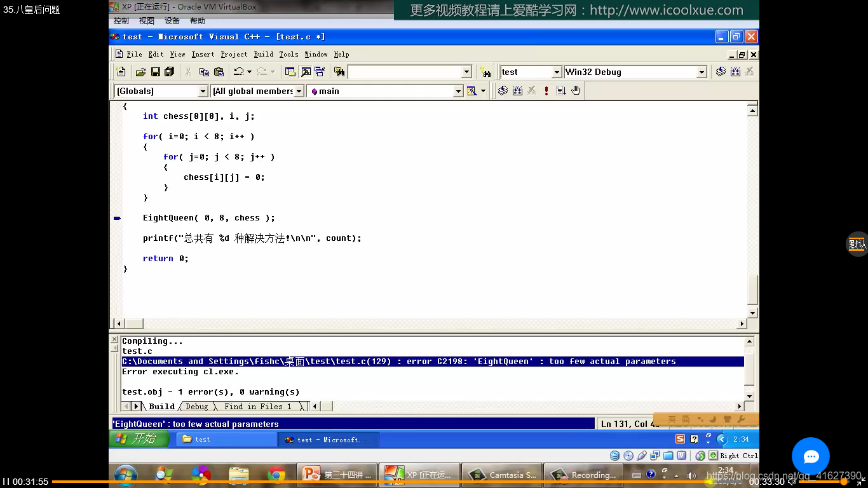Screen dimensions: 868x488
Task: Click the Find in Files icon
Action: coord(339,72)
